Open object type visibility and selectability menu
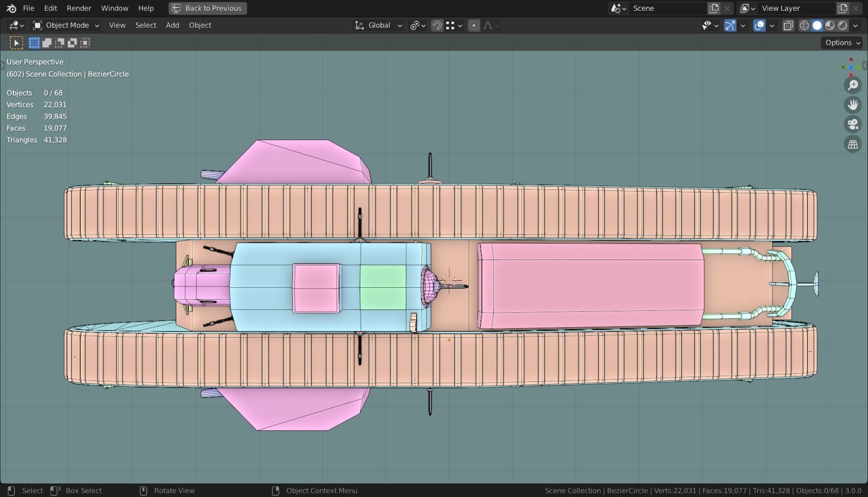This screenshot has width=868, height=497. coord(710,25)
